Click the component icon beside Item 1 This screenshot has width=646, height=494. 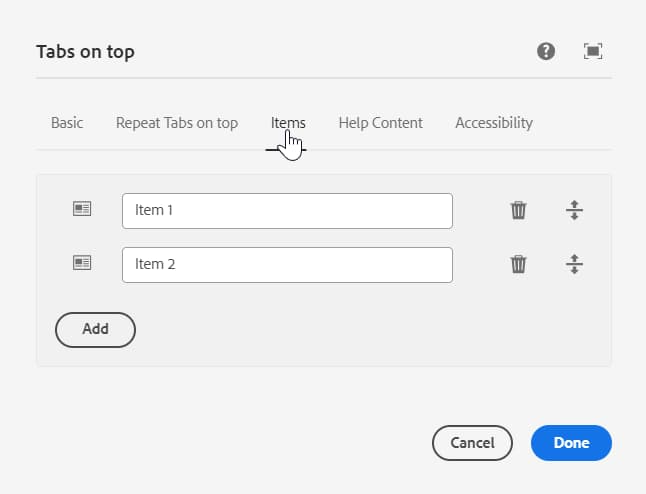coord(82,209)
